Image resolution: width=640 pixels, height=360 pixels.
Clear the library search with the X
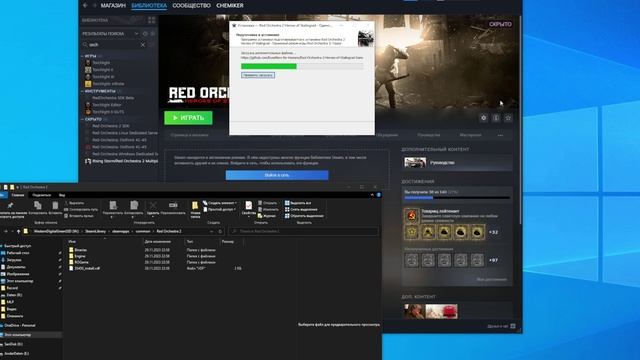143,44
